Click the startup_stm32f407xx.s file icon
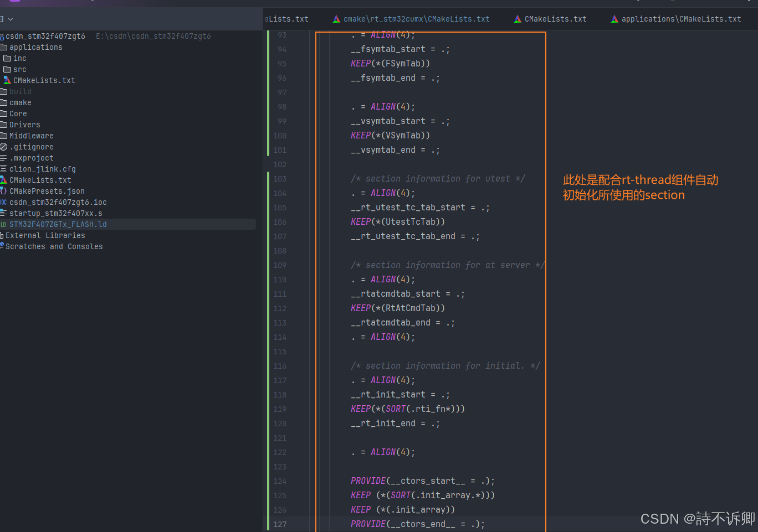The width and height of the screenshot is (758, 532). pyautogui.click(x=3, y=213)
